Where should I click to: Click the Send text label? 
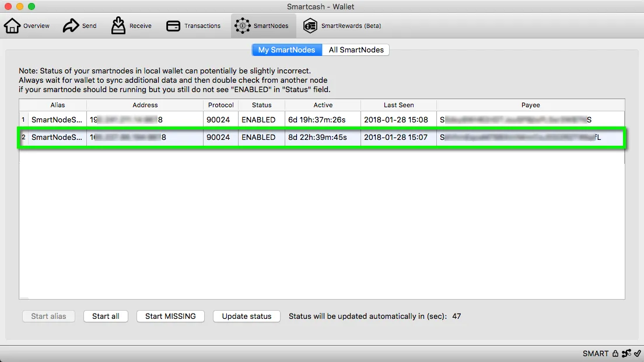click(x=89, y=26)
